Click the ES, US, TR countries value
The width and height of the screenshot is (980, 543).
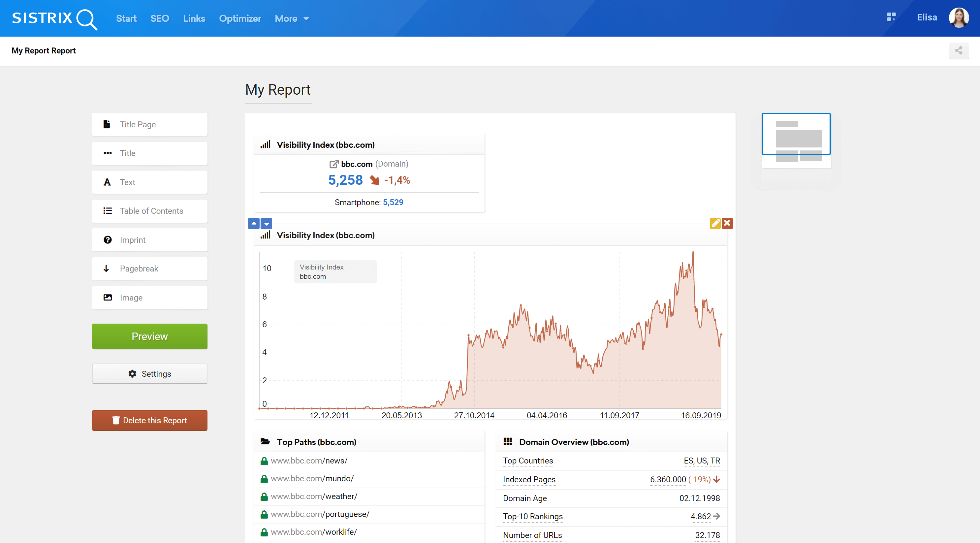click(x=702, y=461)
